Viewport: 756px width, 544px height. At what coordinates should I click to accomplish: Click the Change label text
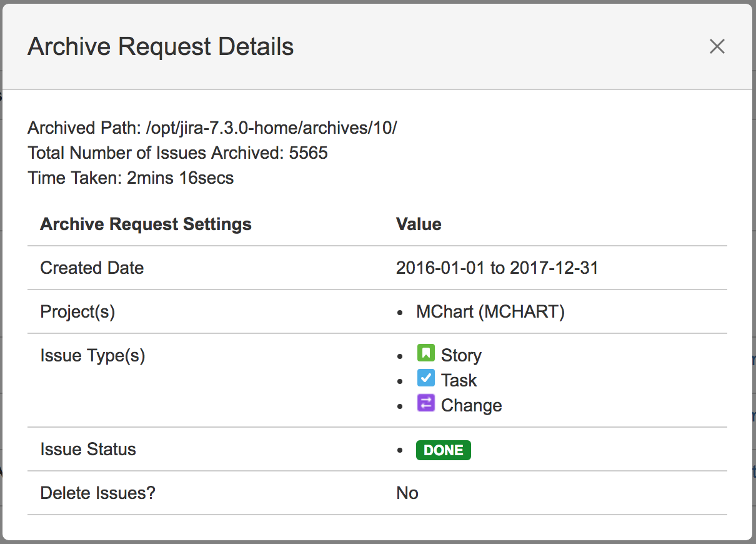tap(471, 406)
